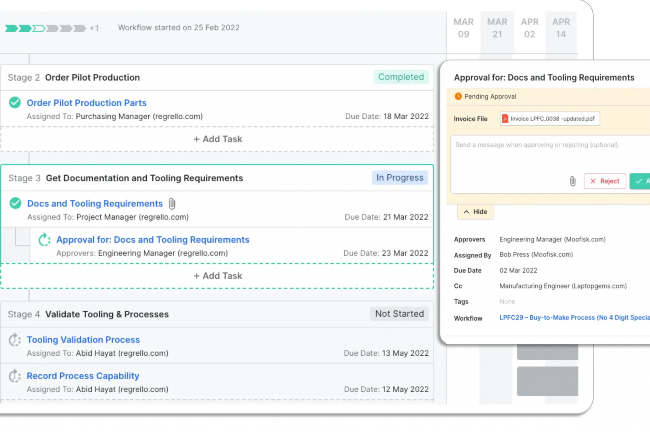Click Due Date 13 May 2022 text
Image resolution: width=650 pixels, height=433 pixels.
click(x=386, y=353)
